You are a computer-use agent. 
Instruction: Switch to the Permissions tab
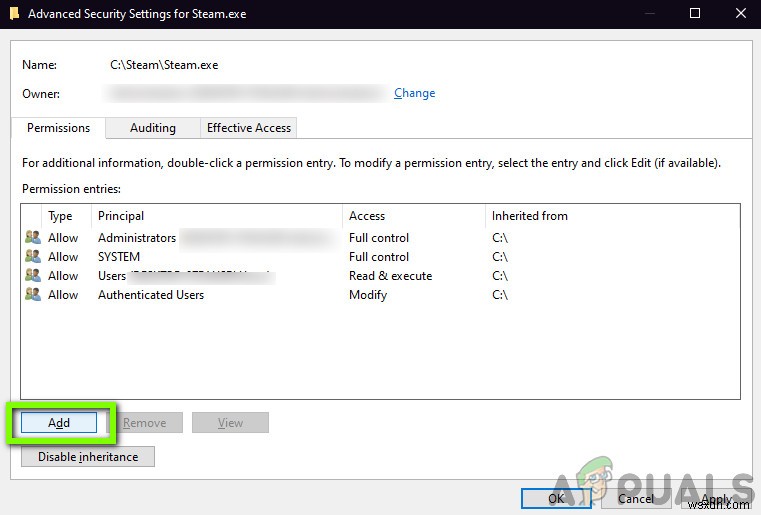point(58,128)
